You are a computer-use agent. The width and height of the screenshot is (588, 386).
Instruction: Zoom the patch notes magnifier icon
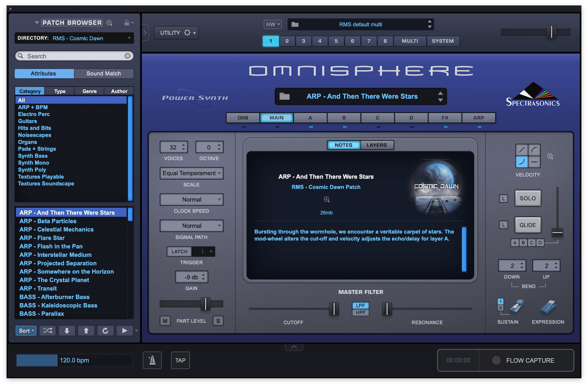[327, 200]
